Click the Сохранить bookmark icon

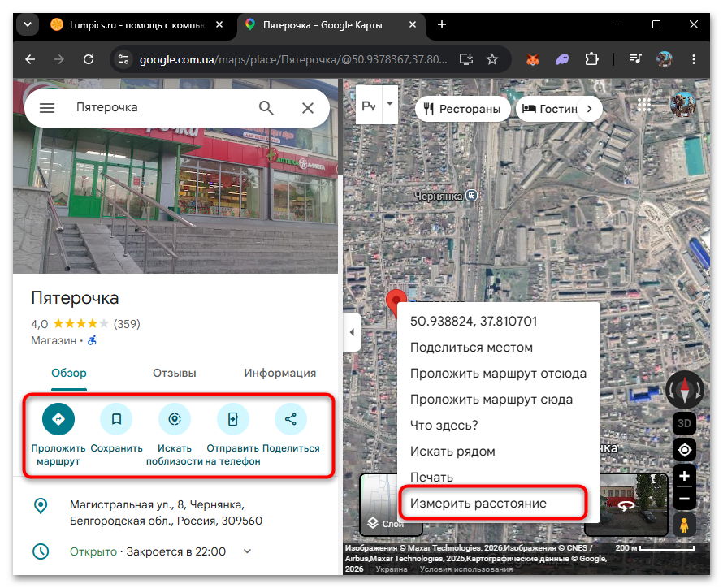[117, 419]
